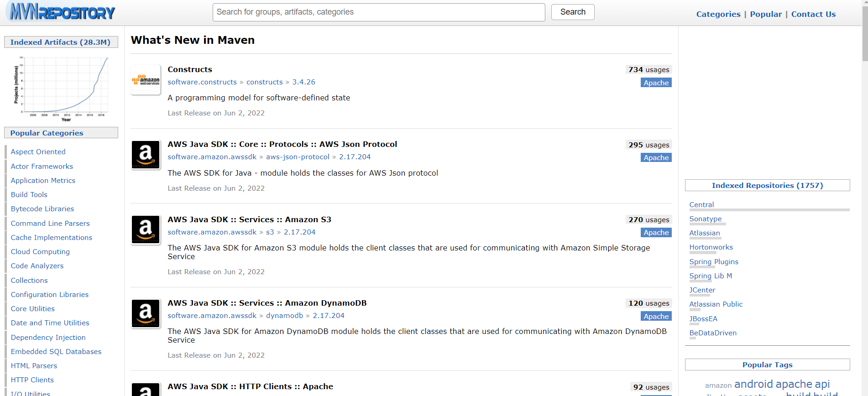Open the Categories menu item
Screen dimensions: 868x396
pyautogui.click(x=718, y=14)
